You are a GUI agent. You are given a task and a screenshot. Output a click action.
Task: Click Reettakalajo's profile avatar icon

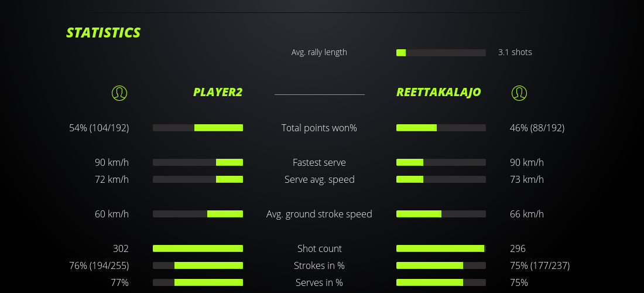[519, 93]
